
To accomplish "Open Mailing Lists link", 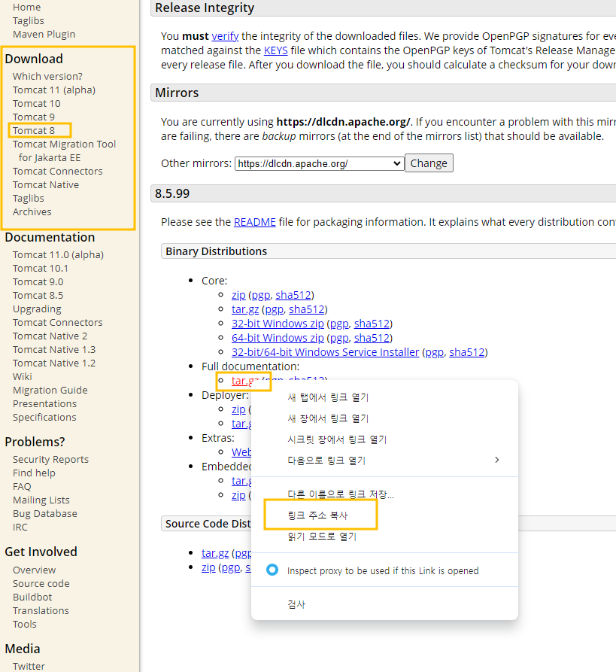I will pos(41,500).
